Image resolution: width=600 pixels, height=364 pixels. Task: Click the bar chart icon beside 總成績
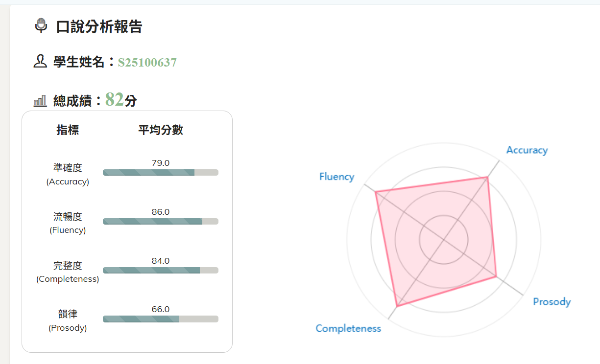40,101
